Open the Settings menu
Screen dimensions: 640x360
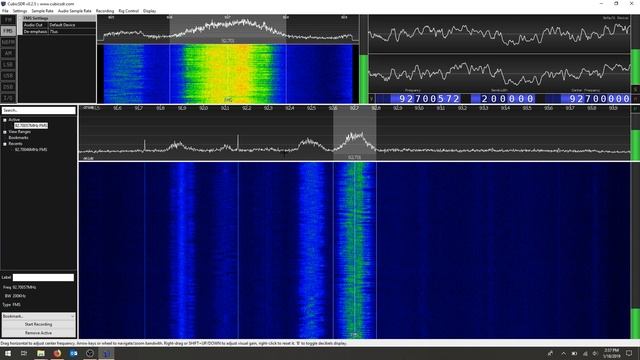click(20, 11)
